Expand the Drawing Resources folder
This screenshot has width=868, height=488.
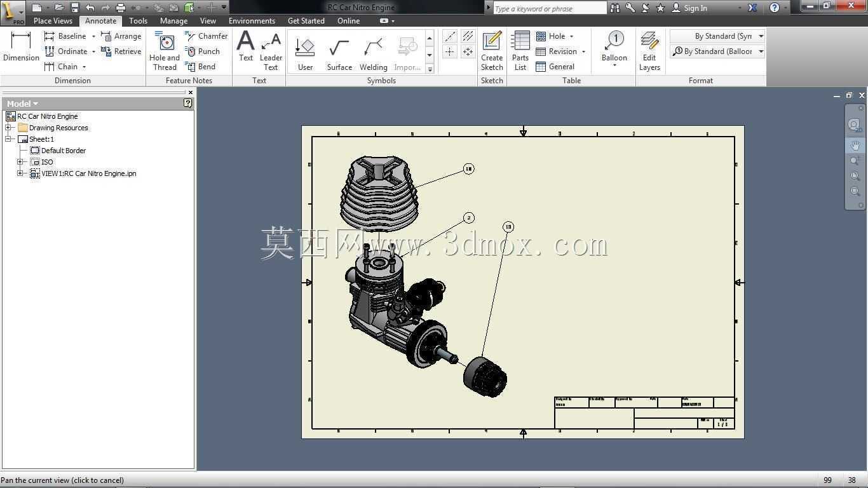tap(8, 128)
